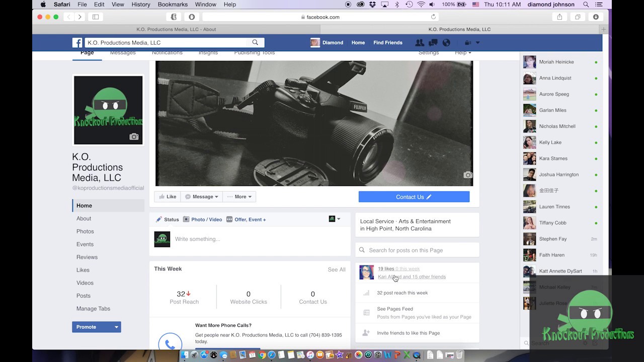
Task: Click Safari's Share toolbar icon
Action: (559, 17)
